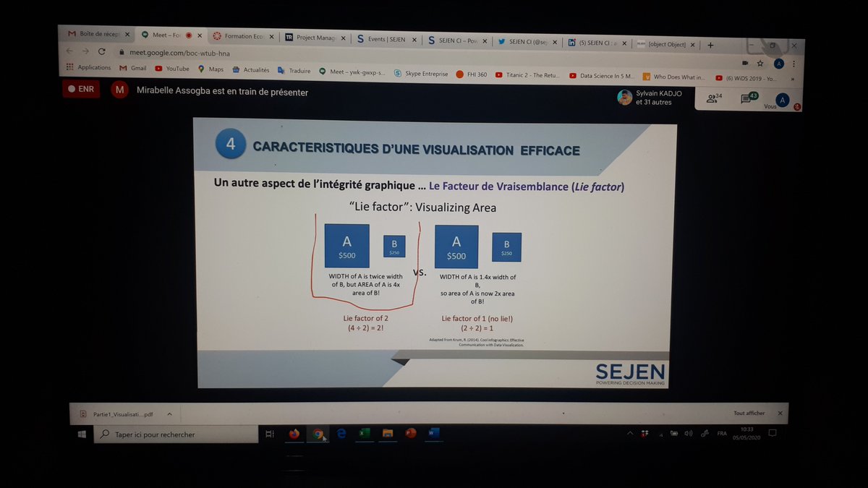868x488 pixels.
Task: Open the clock showing 10:33
Action: 745,433
